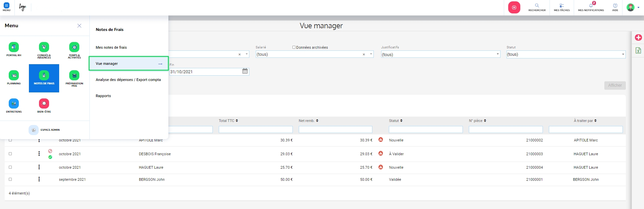This screenshot has height=209, width=644.
Task: Toggle the Données archivées checkbox
Action: 294,47
